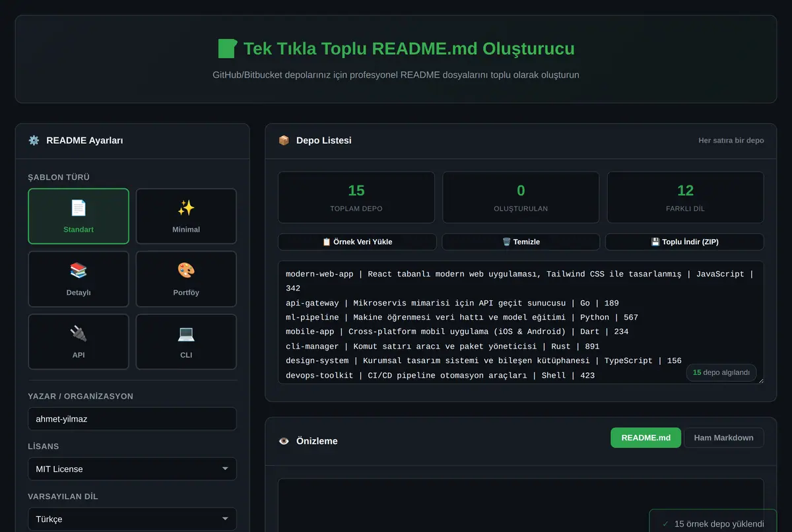
Task: Select the Portföy palette template
Action: coord(186,279)
